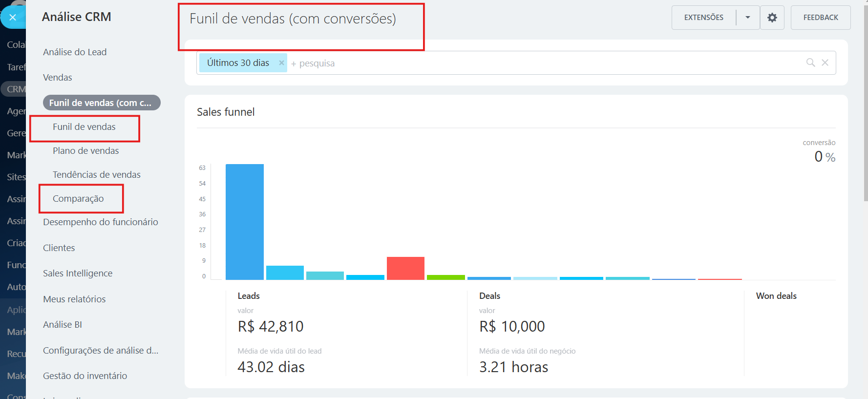This screenshot has width=868, height=399.
Task: Expand the Análise do Lead section
Action: point(75,52)
